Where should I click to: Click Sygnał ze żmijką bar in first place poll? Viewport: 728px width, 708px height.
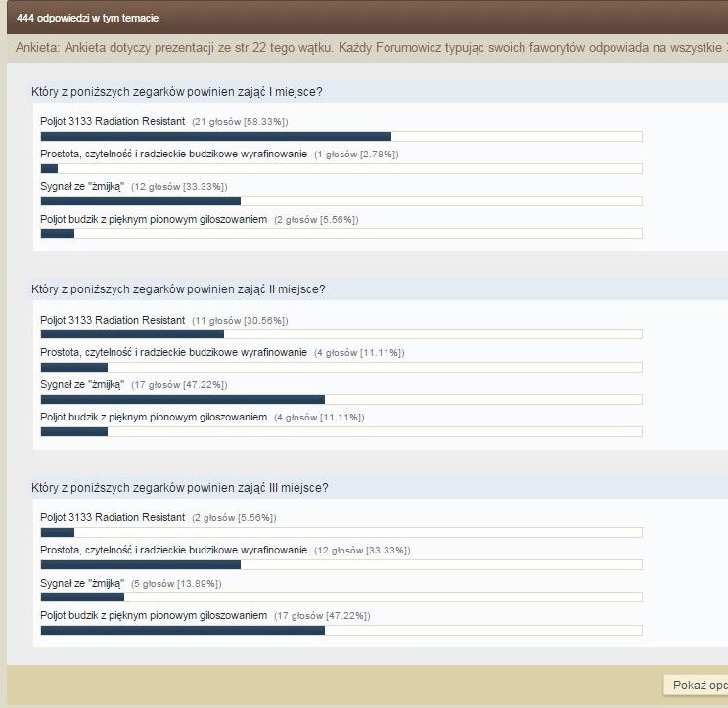click(x=140, y=201)
